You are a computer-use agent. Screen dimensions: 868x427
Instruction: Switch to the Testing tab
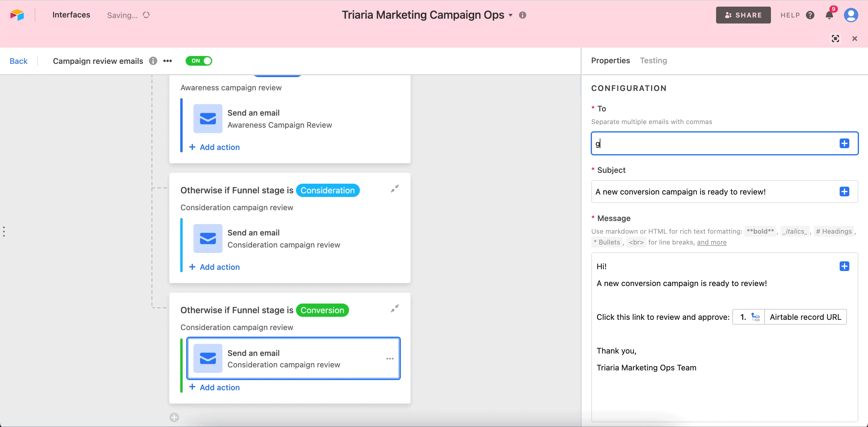tap(653, 61)
